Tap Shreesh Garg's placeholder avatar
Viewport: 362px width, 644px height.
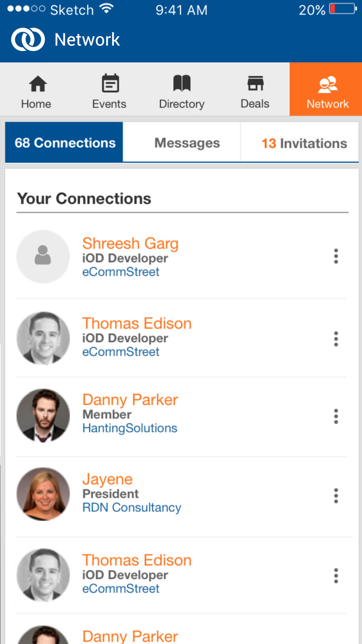(43, 256)
